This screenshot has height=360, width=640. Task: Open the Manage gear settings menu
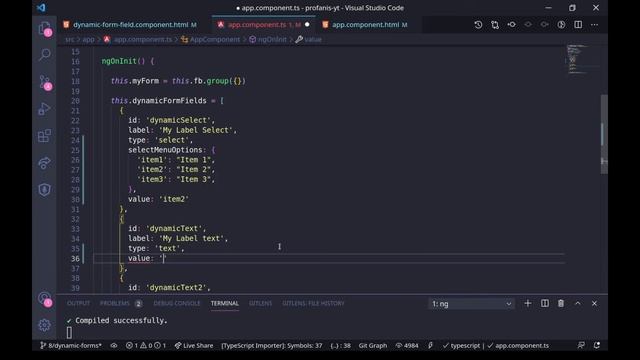pyautogui.click(x=44, y=325)
